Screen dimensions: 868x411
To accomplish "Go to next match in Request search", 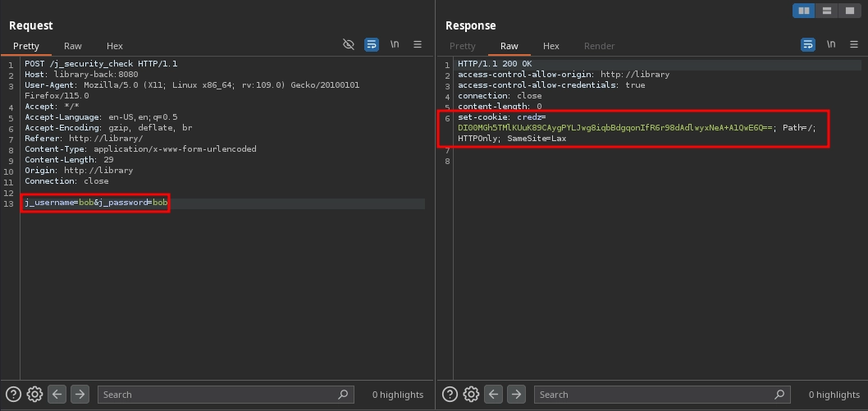I will (80, 395).
